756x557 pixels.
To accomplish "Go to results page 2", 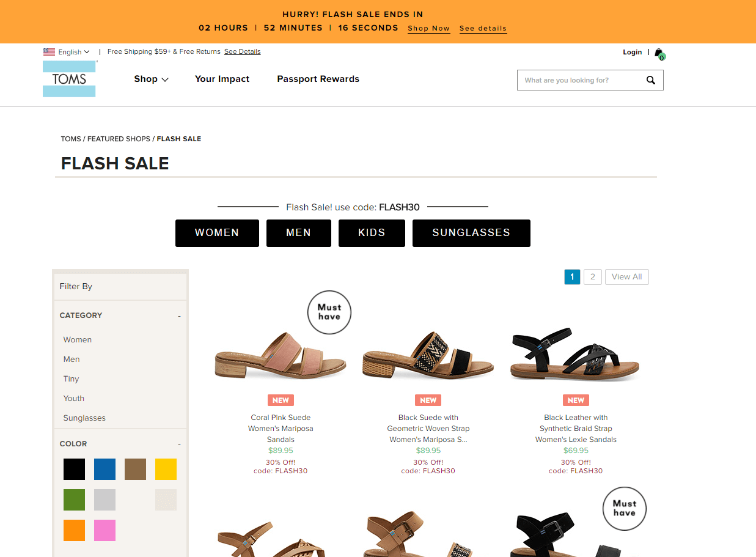I will pyautogui.click(x=592, y=277).
